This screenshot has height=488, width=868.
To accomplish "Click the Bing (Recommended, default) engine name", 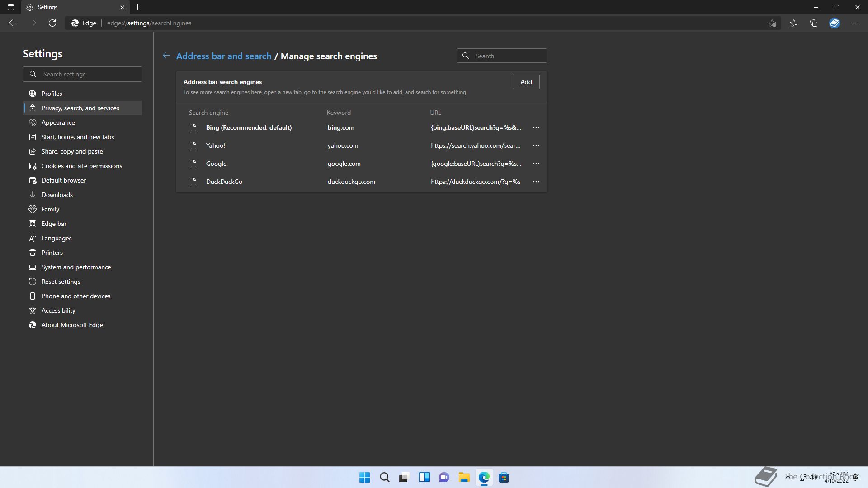I will (249, 127).
